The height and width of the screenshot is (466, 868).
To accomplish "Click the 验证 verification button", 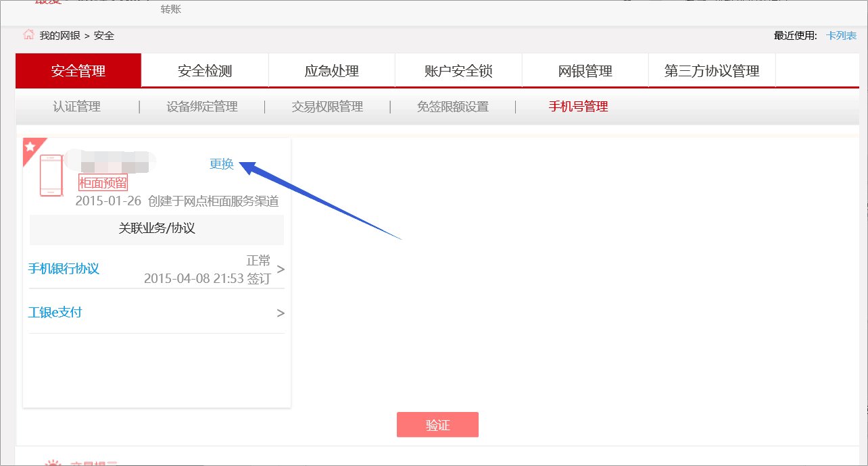I will [437, 424].
